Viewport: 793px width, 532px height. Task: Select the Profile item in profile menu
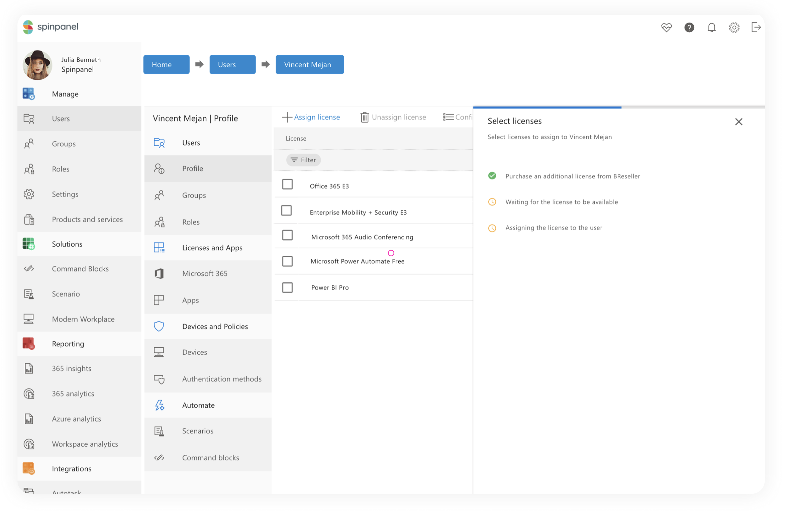point(208,168)
